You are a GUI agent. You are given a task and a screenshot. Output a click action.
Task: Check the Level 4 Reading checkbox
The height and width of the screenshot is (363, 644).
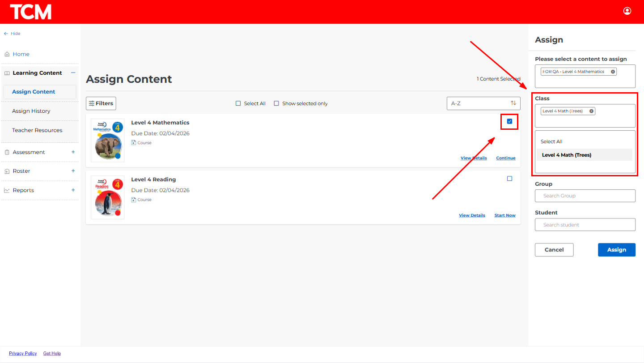pyautogui.click(x=509, y=179)
